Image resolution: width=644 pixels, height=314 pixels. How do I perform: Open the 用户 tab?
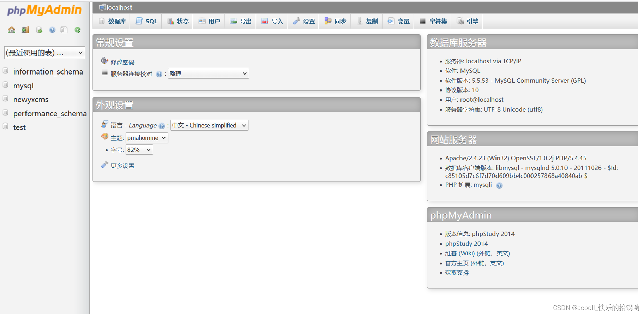(209, 21)
